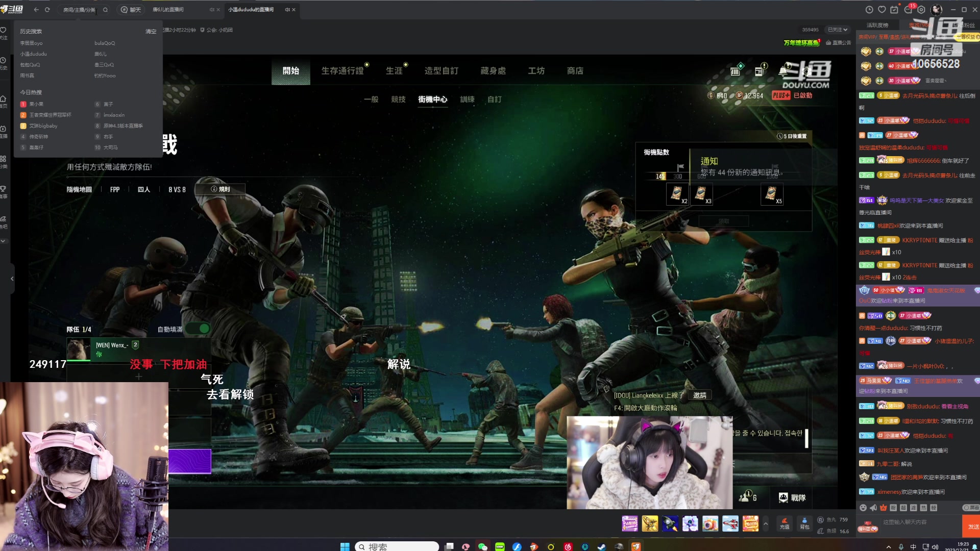Open messages icon with 15 badge
The image size is (980, 551).
tap(909, 9)
